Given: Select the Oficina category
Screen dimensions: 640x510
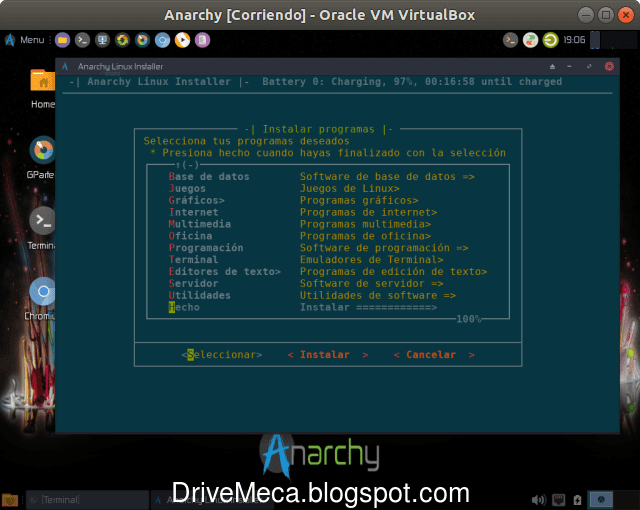Looking at the screenshot, I should point(191,236).
